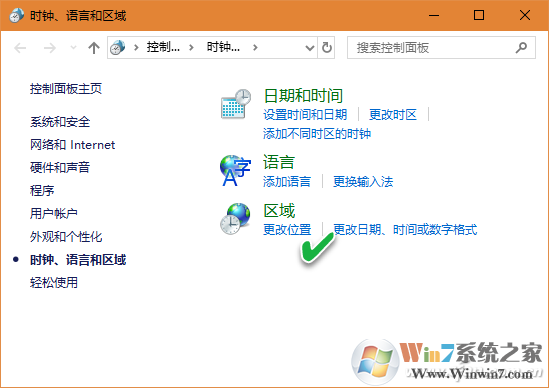The image size is (549, 388).
Task: Click the Region globe and clock icon
Action: tap(235, 219)
